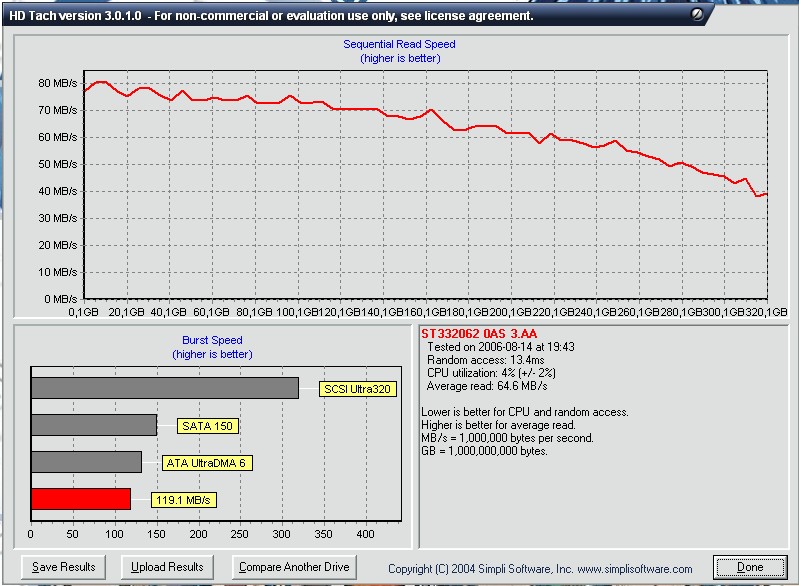Click the SATA 150 gray bar

[94, 425]
